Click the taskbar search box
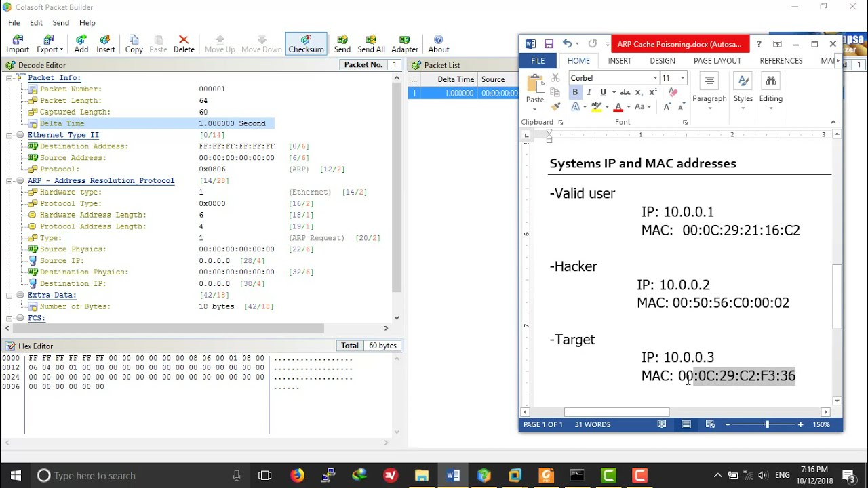The width and height of the screenshot is (868, 488). click(140, 475)
